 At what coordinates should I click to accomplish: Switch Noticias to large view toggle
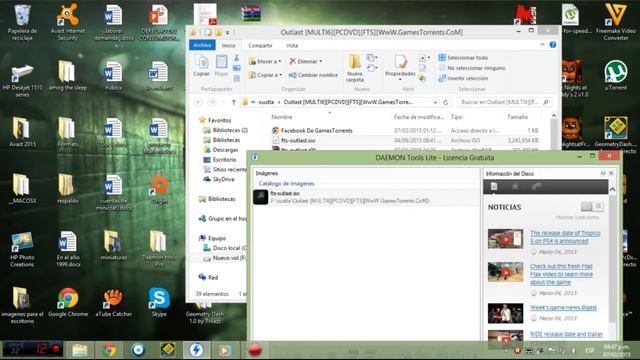pyautogui.click(x=587, y=207)
